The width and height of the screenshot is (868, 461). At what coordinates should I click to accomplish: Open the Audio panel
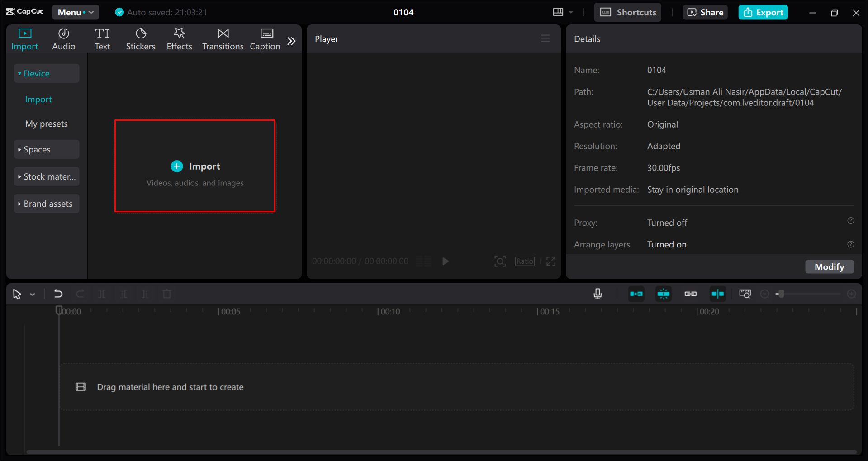click(63, 38)
